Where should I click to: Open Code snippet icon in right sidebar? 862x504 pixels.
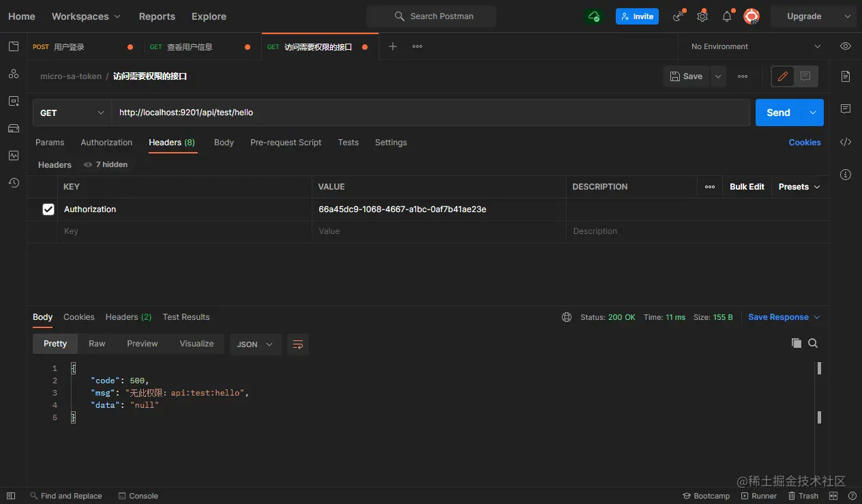(x=846, y=142)
